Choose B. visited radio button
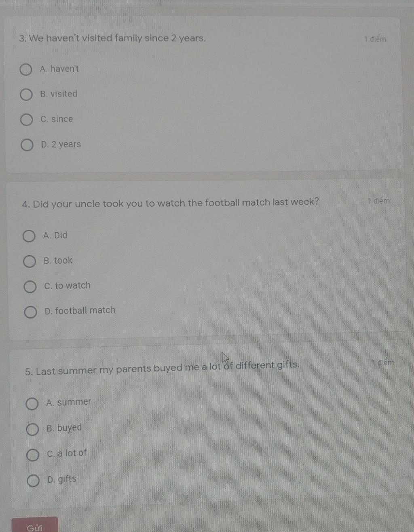 pos(26,95)
